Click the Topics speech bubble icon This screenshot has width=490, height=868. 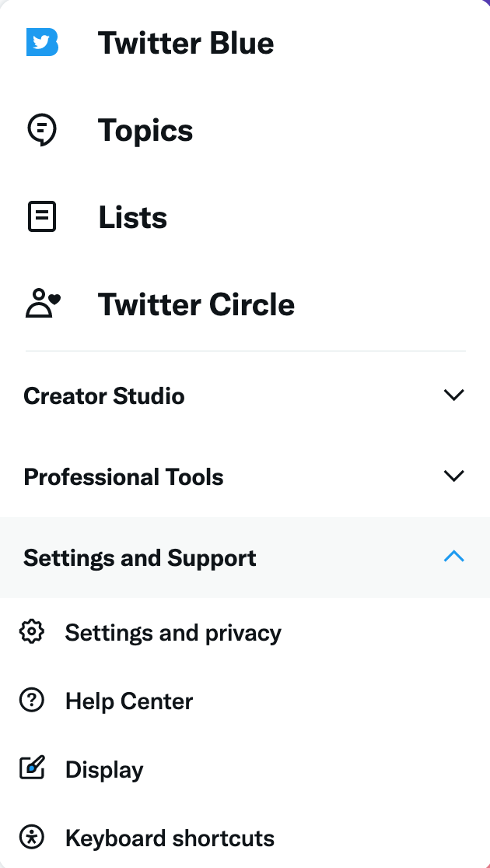coord(42,130)
